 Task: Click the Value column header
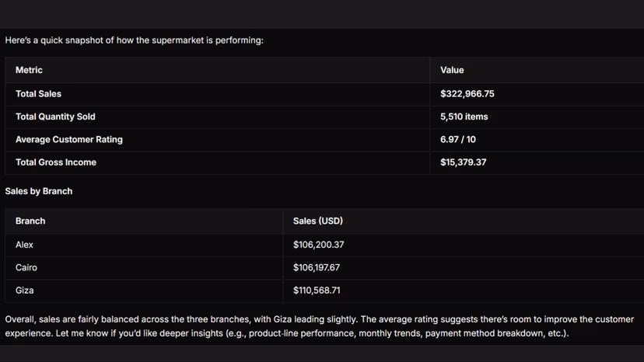[x=452, y=70]
